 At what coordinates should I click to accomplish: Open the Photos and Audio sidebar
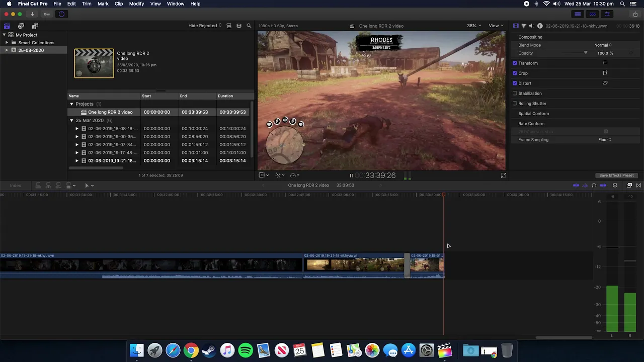point(21,26)
